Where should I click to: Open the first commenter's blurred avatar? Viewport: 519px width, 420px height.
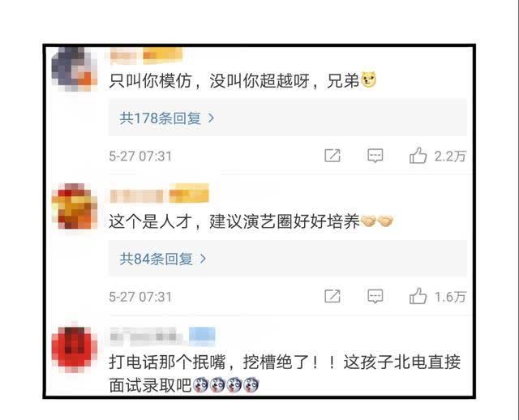(x=74, y=69)
